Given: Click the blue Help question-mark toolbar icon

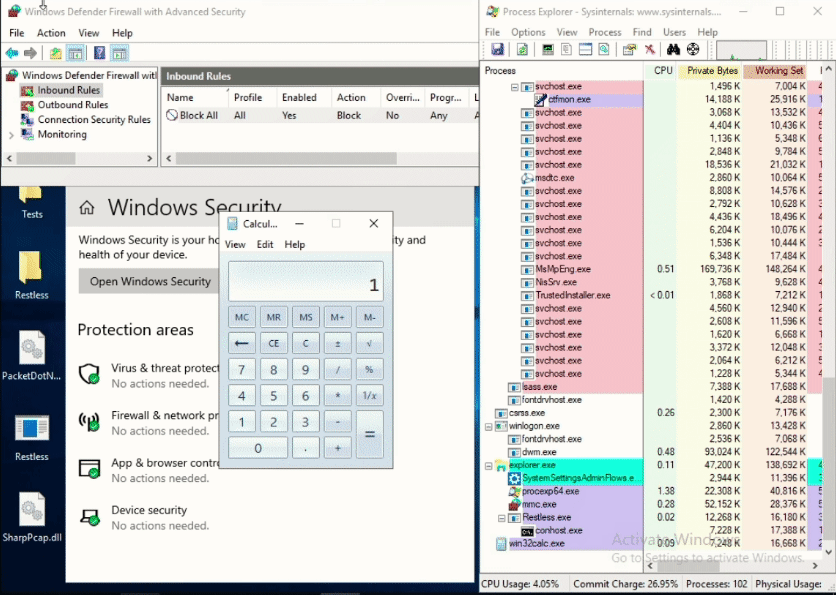Looking at the screenshot, I should click(99, 53).
